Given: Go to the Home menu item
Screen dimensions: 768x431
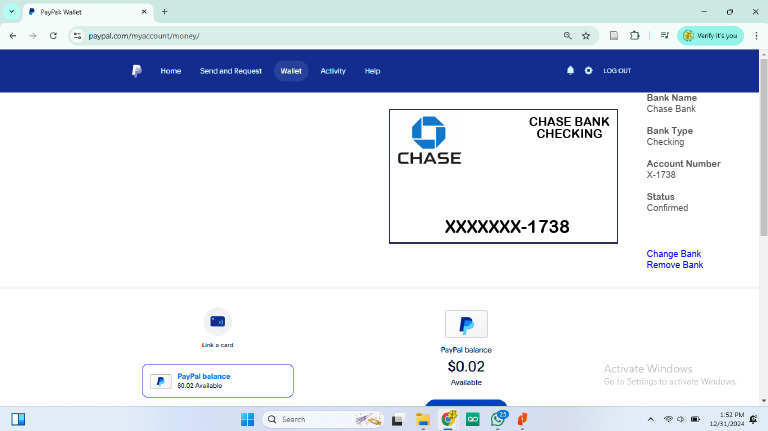Looking at the screenshot, I should (x=170, y=71).
